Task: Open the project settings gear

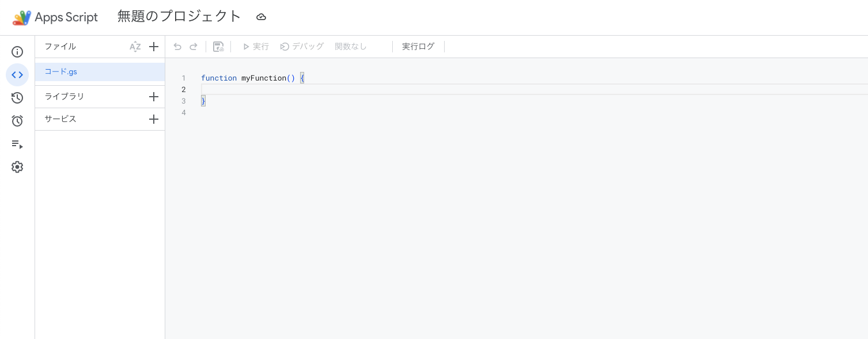Action: [x=17, y=167]
